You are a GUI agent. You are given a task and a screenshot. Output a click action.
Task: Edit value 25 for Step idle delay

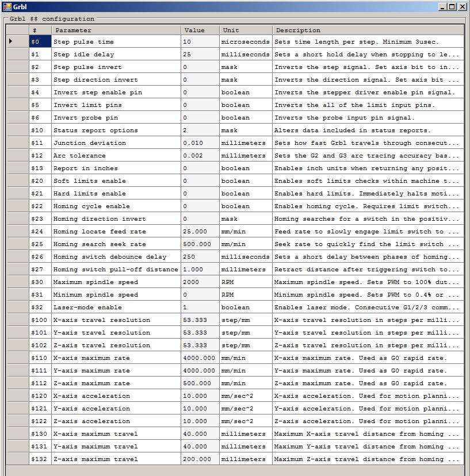coord(201,55)
